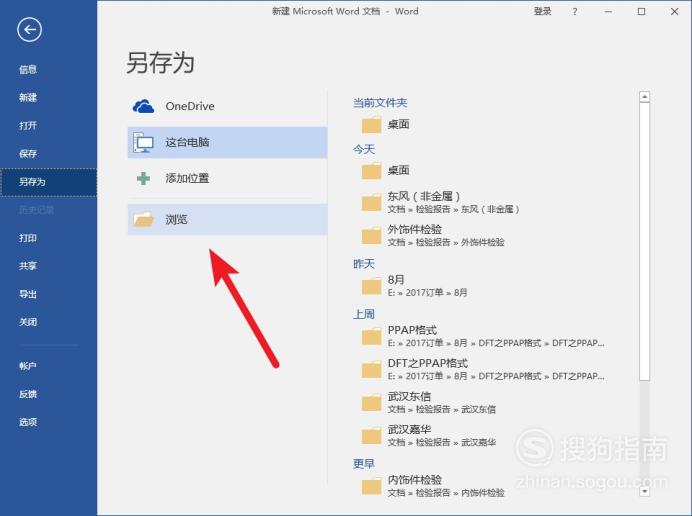Screen dimensions: 692x516
Task: Click folder icon of 武汉东信
Action: click(371, 403)
